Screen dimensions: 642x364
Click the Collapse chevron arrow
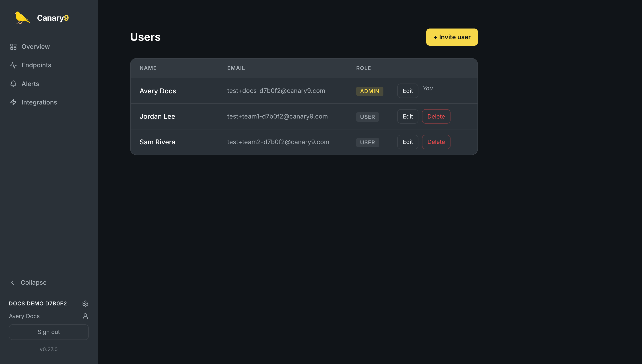point(12,282)
